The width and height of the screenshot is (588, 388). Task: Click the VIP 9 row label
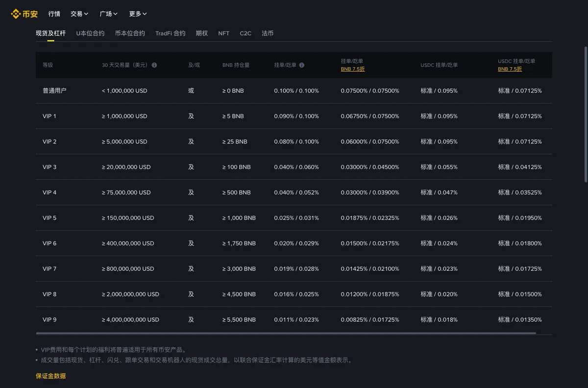click(49, 320)
